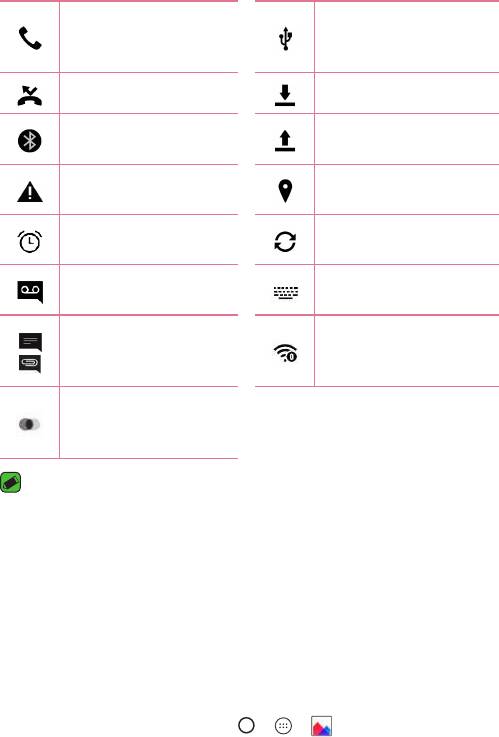Click the Wi-Fi hotspot icon
The image size is (499, 737).
tap(285, 353)
